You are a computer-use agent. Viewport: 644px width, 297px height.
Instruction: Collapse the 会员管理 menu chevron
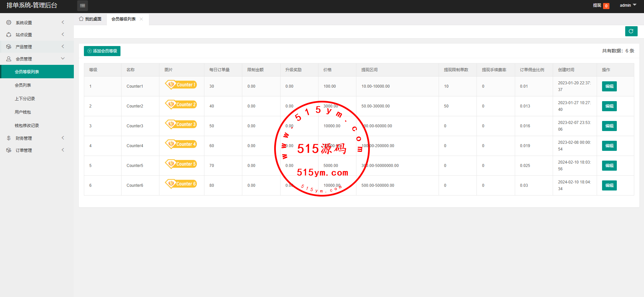(x=63, y=58)
